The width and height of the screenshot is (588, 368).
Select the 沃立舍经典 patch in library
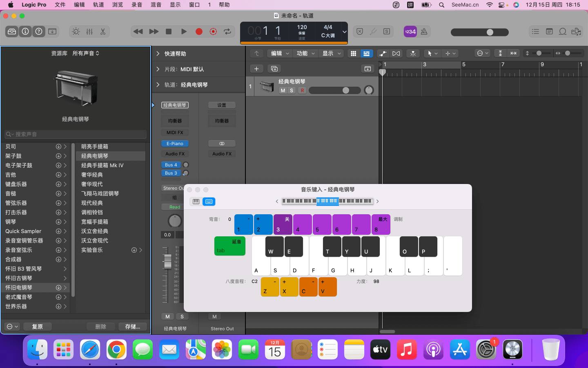110,231
